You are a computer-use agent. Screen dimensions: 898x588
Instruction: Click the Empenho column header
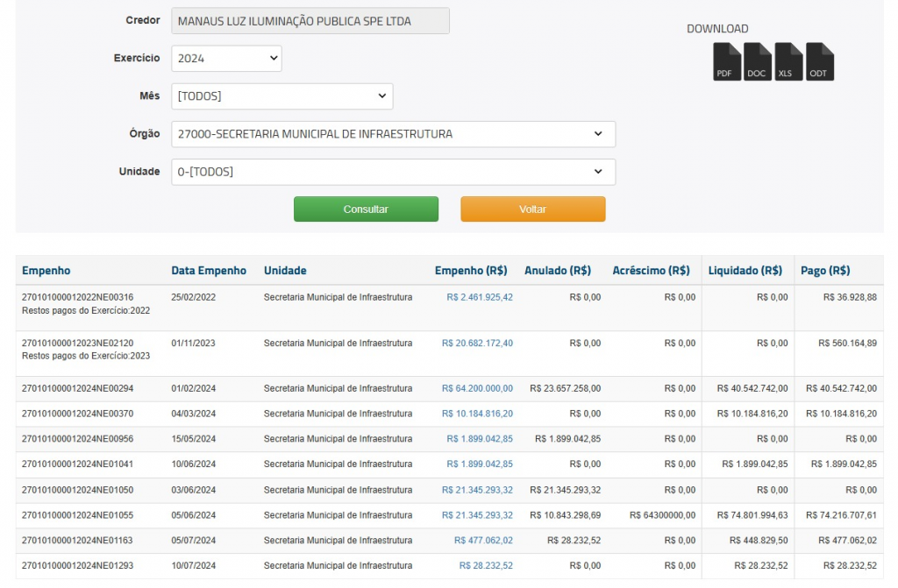(46, 271)
